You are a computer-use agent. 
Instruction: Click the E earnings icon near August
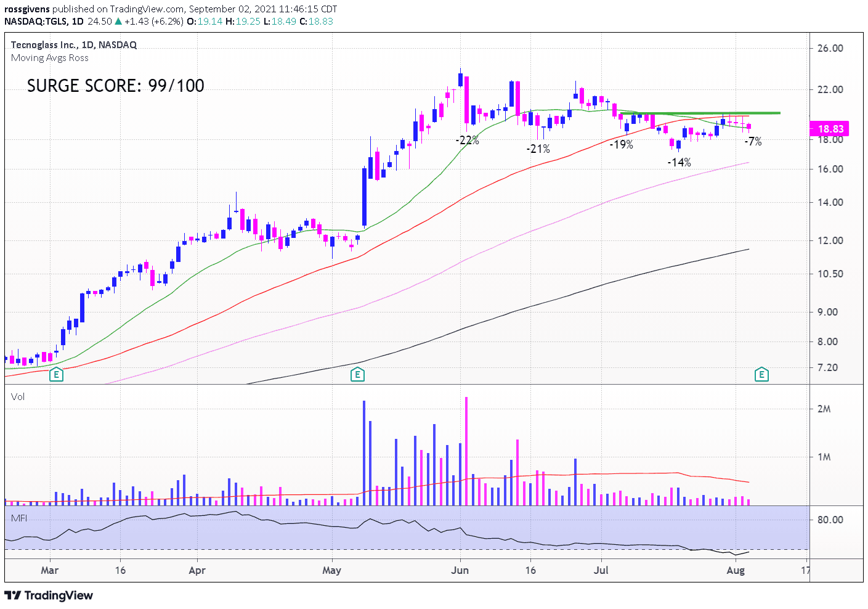761,375
